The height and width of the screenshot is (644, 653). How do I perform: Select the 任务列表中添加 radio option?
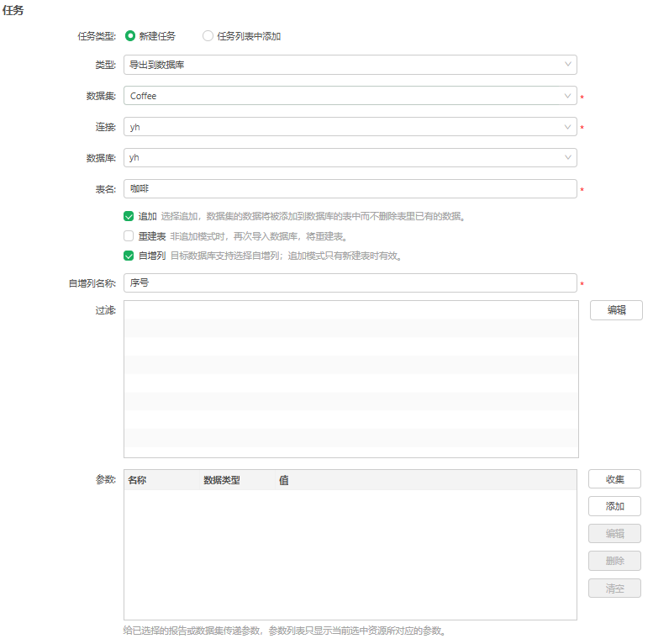[x=208, y=36]
